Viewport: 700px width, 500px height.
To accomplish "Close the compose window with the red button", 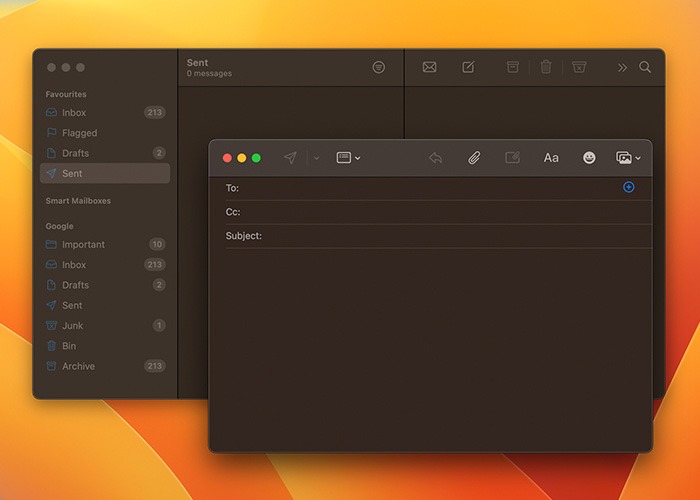I will [x=227, y=158].
